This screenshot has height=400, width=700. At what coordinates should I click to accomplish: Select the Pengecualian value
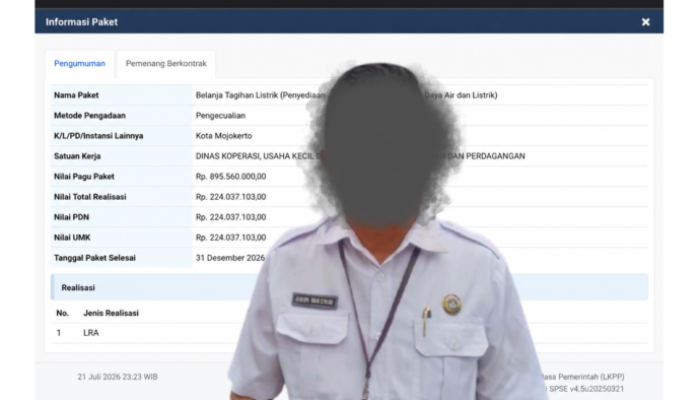pos(221,116)
